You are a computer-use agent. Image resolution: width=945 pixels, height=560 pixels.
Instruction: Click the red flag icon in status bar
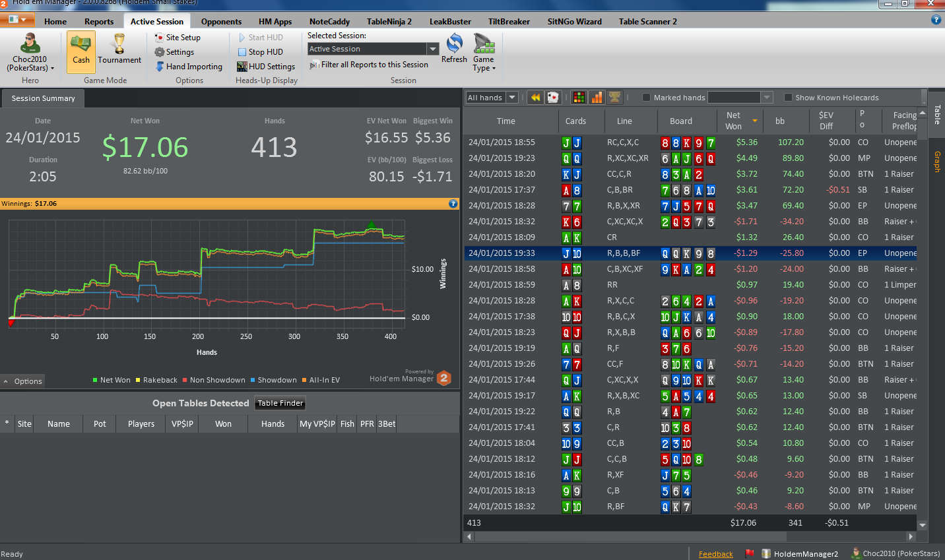tap(750, 553)
